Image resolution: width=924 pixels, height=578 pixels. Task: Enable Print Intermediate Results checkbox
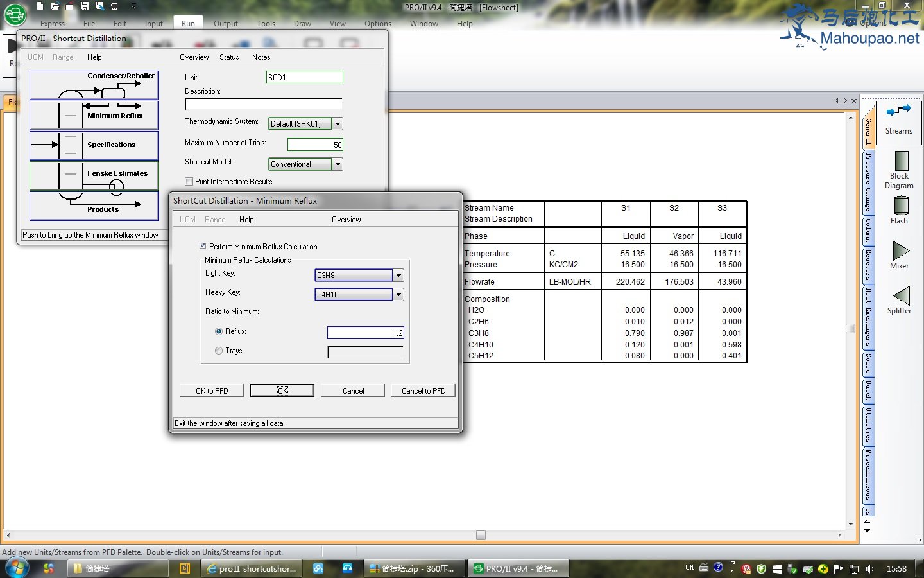189,181
